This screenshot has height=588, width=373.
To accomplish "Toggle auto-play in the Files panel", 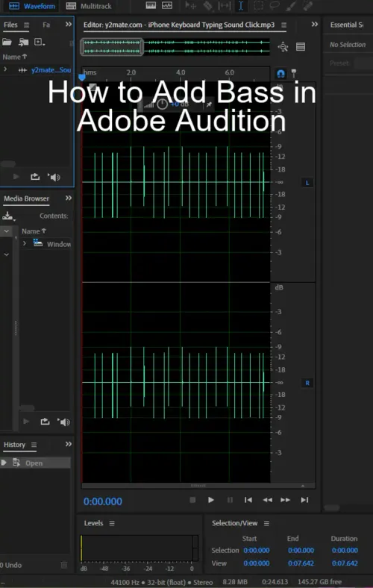I will point(54,177).
